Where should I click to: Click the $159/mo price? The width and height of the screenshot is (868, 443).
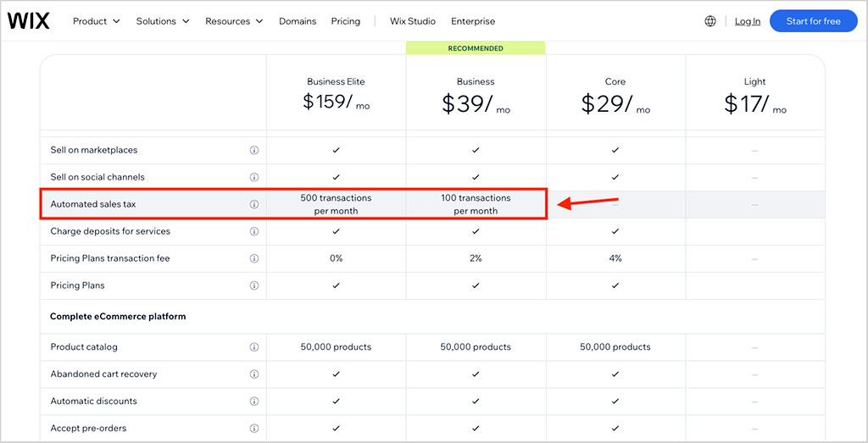[336, 102]
